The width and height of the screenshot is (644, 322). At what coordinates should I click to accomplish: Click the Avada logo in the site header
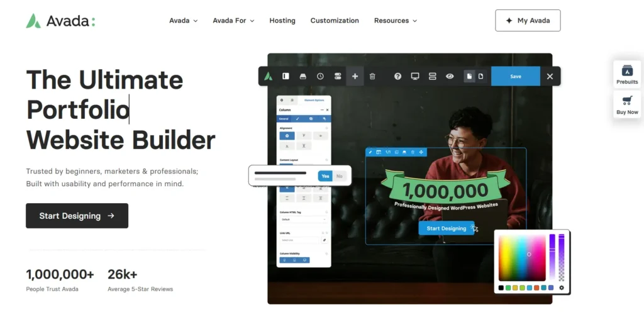[61, 21]
